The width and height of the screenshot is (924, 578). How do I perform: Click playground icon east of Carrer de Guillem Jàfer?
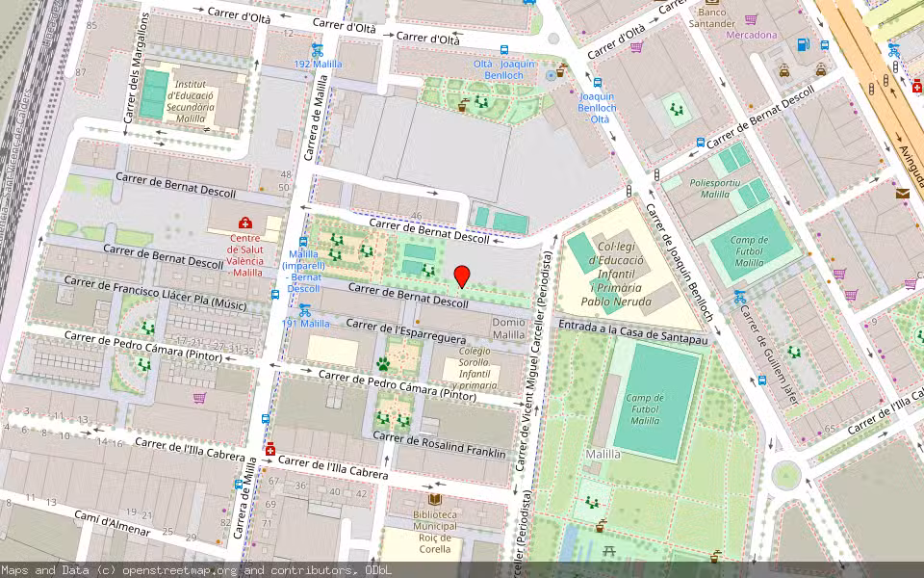pyautogui.click(x=794, y=353)
